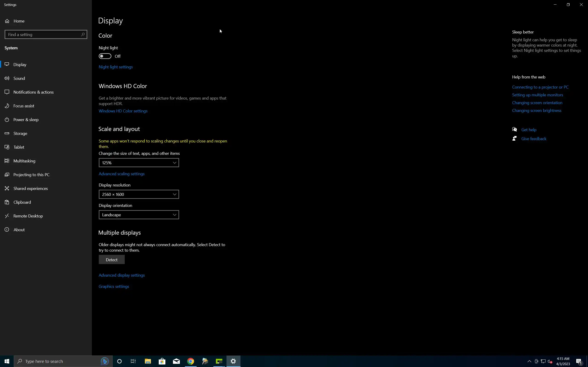
Task: Open File Explorer from the taskbar
Action: (148, 361)
